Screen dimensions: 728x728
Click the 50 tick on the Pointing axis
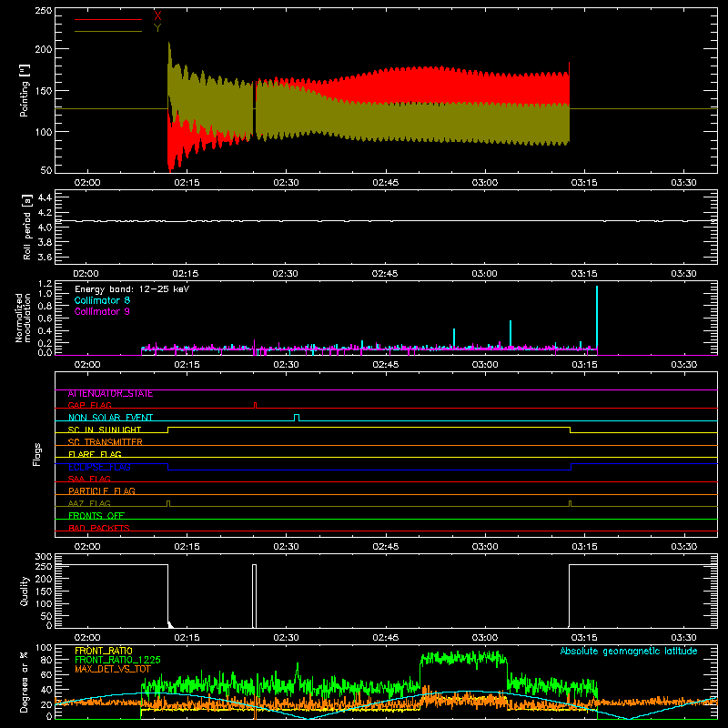coord(46,170)
